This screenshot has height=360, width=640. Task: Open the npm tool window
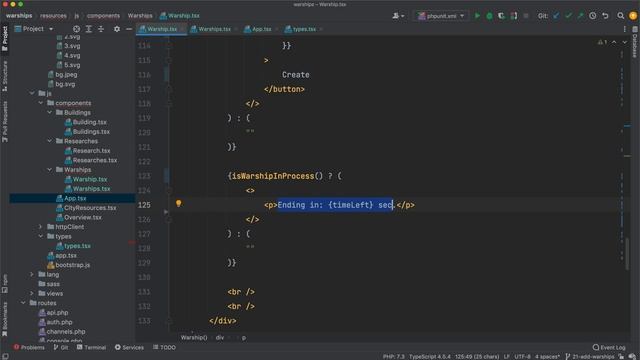pos(5,283)
